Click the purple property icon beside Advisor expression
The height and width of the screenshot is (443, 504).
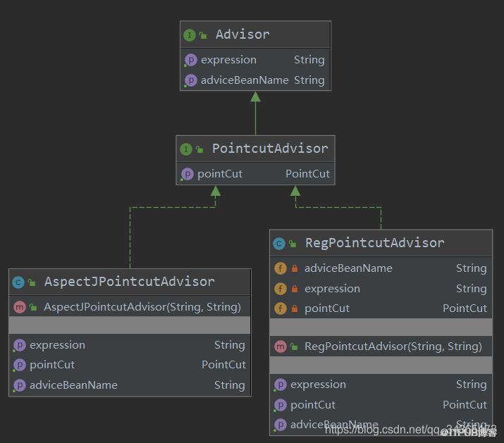click(x=190, y=60)
